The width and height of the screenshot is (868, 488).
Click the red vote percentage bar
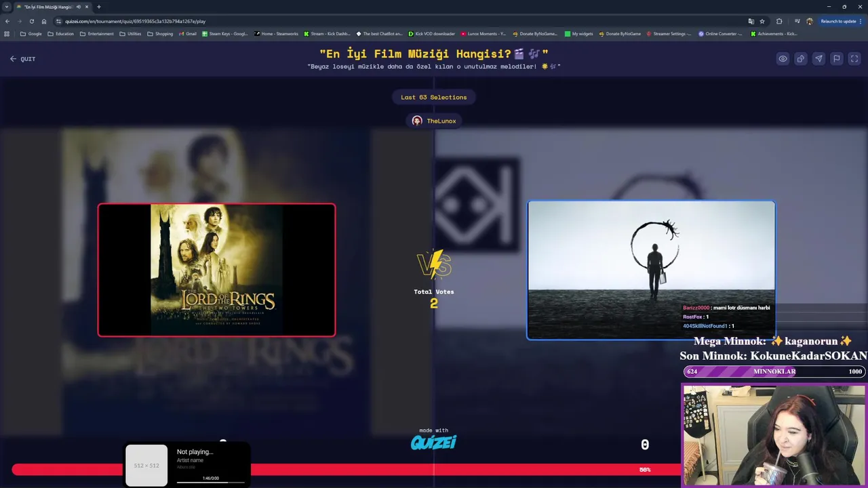(346, 470)
